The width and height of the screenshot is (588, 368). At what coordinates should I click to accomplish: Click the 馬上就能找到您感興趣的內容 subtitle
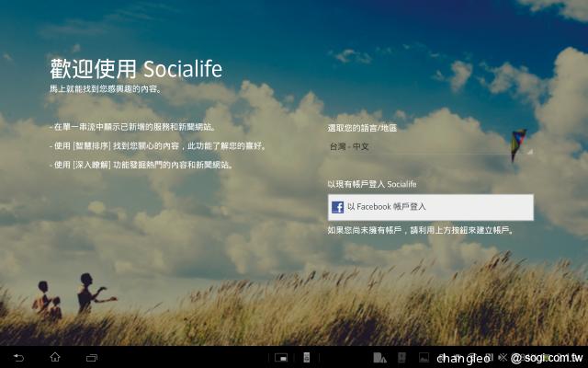click(106, 89)
